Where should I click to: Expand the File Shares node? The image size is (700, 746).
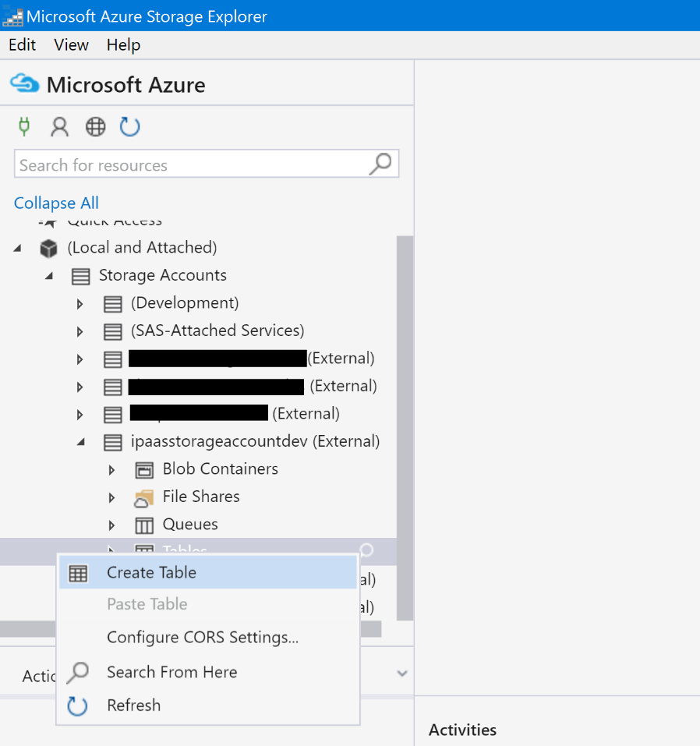[x=111, y=497]
